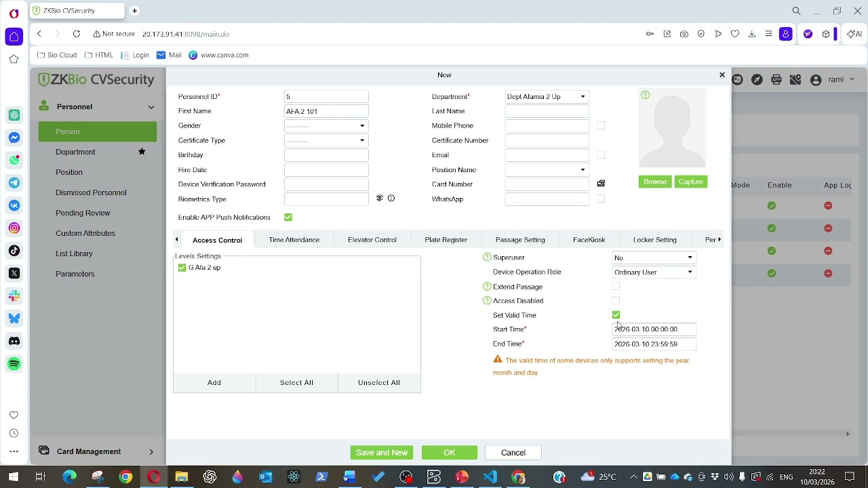Open Telegram in Opera sidebar
This screenshot has height=488, width=868.
click(x=14, y=183)
